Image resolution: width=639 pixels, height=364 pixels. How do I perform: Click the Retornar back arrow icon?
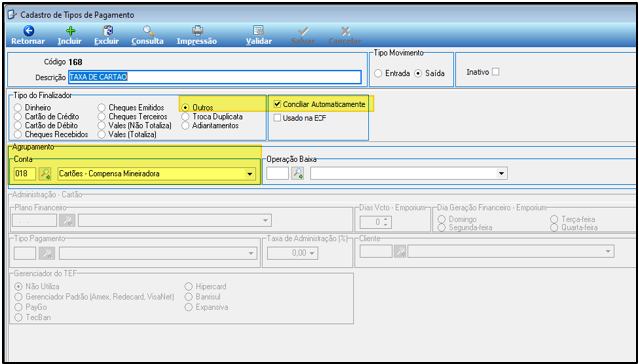(28, 31)
